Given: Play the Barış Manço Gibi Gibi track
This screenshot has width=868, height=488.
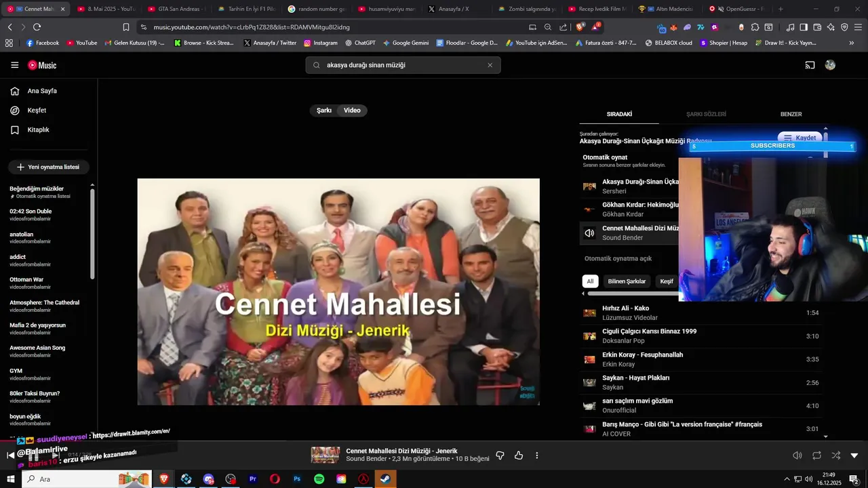Looking at the screenshot, I should tap(702, 429).
